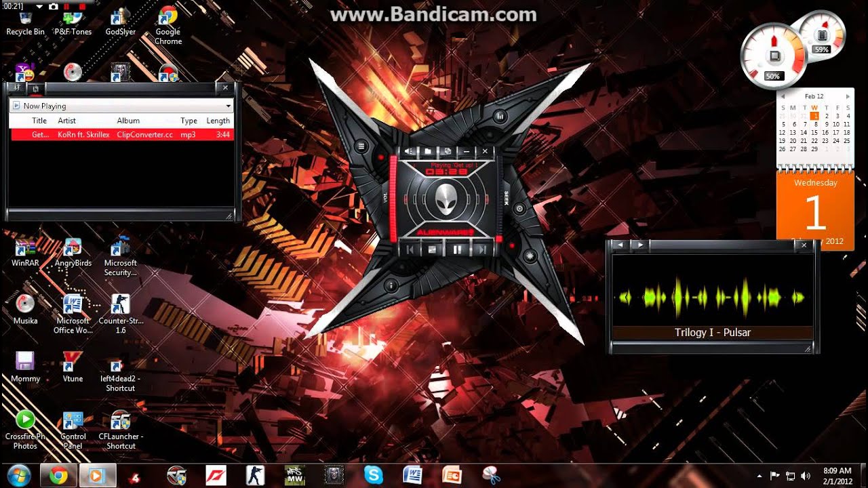Click previous visualization arrow in visualizer window
This screenshot has width=868, height=488.
coord(620,245)
